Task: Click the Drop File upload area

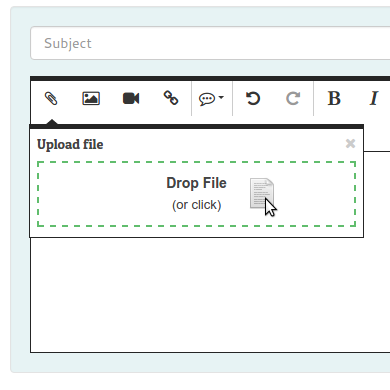Action: (196, 194)
